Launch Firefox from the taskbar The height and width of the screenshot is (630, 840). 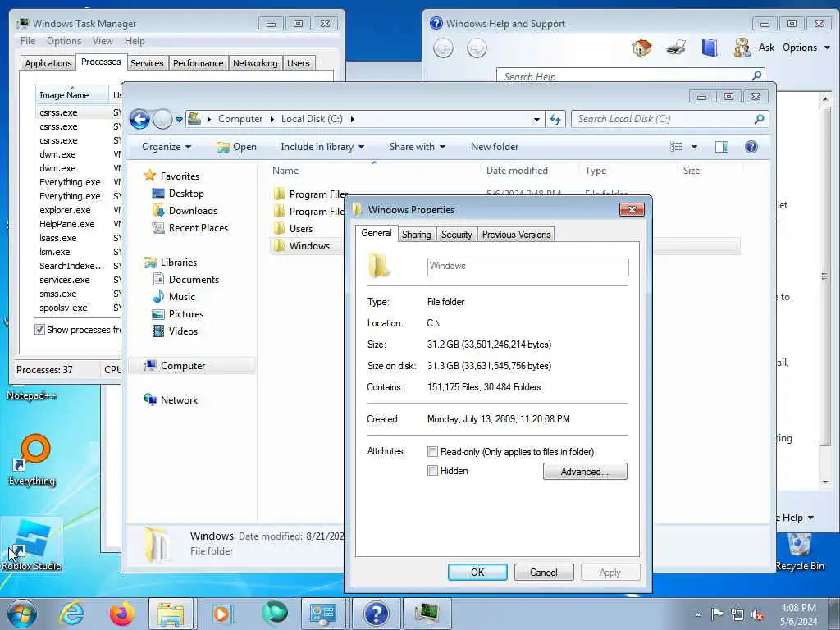coord(121,614)
